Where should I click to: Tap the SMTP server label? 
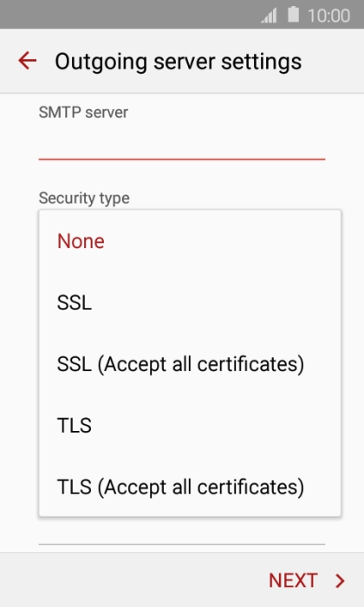(x=83, y=113)
